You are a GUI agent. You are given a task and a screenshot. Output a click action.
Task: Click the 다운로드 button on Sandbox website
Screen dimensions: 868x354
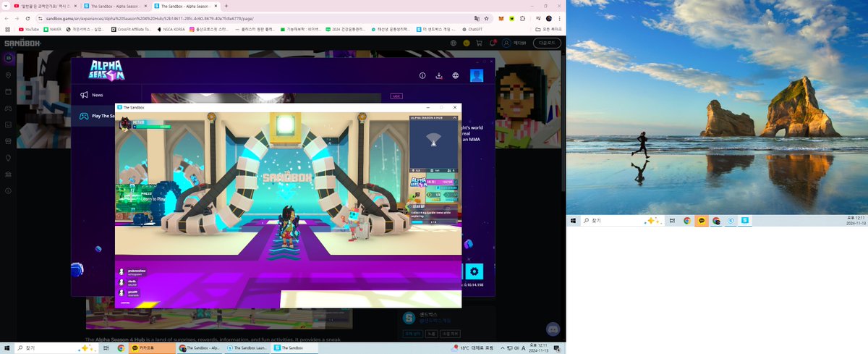547,43
